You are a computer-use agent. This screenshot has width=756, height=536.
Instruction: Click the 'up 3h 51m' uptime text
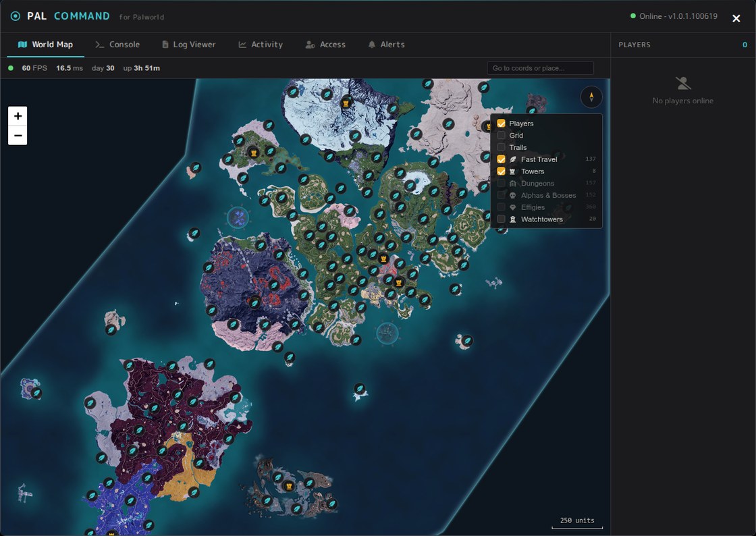pos(141,68)
